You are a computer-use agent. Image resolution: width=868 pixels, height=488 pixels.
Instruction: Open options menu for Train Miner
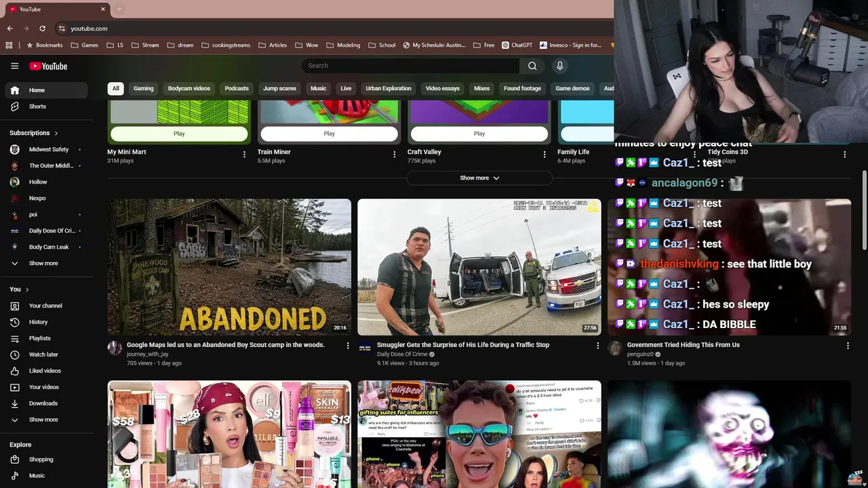coord(394,155)
